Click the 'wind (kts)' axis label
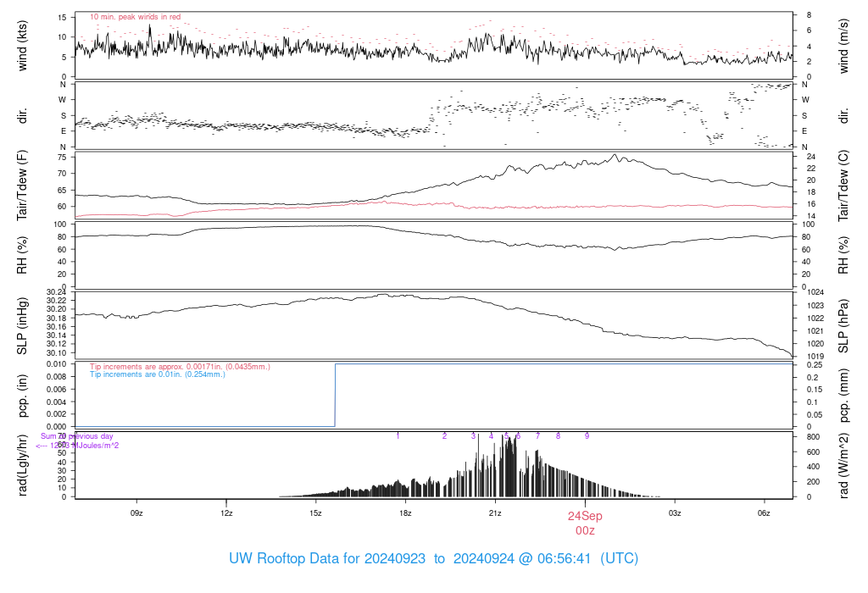868x593 pixels. [22, 46]
